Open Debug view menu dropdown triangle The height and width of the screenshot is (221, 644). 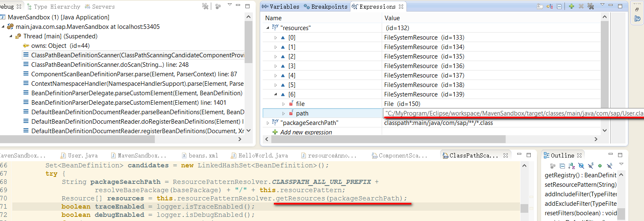229,5
